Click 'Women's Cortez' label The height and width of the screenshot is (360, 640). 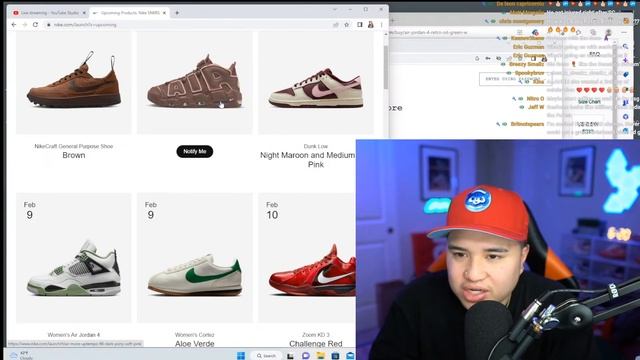coord(195,335)
